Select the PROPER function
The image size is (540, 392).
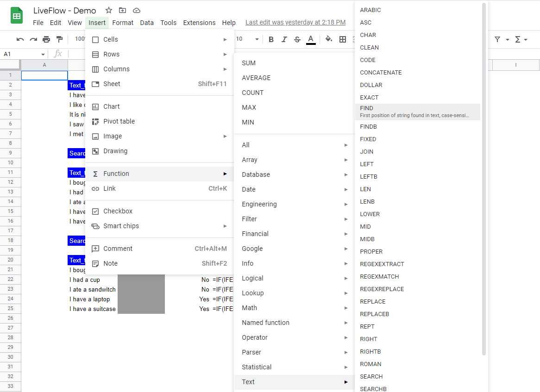[418, 252]
